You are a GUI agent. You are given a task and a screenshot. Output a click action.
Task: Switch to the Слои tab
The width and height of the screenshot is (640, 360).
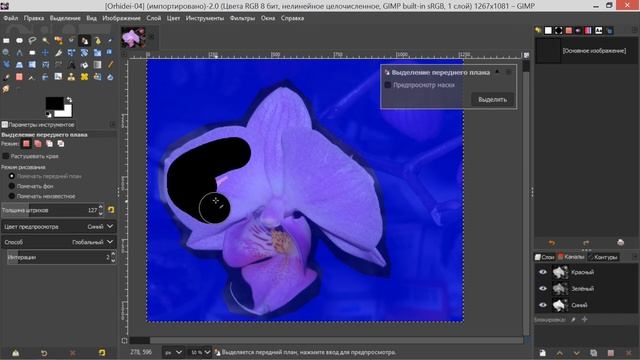pyautogui.click(x=544, y=257)
